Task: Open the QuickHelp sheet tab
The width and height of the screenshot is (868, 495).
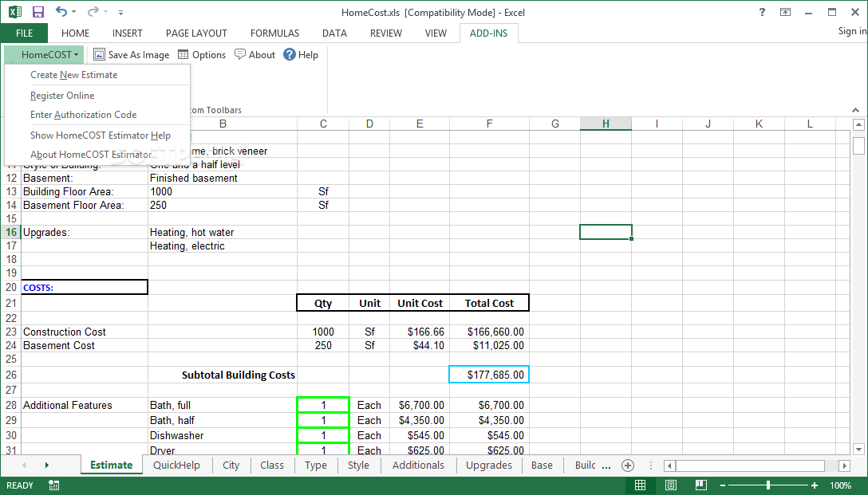Action: coord(176,466)
